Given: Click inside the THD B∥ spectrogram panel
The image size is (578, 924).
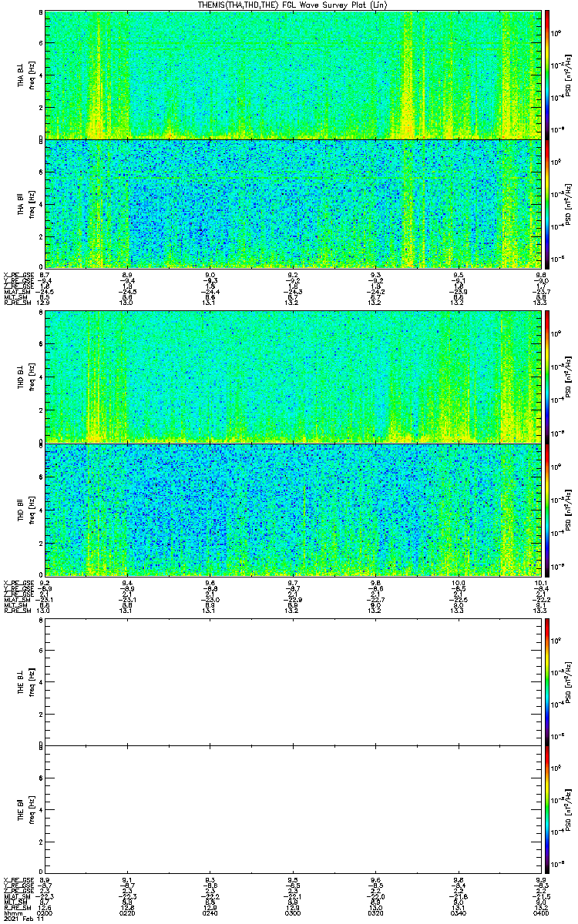Looking at the screenshot, I should pos(293,509).
